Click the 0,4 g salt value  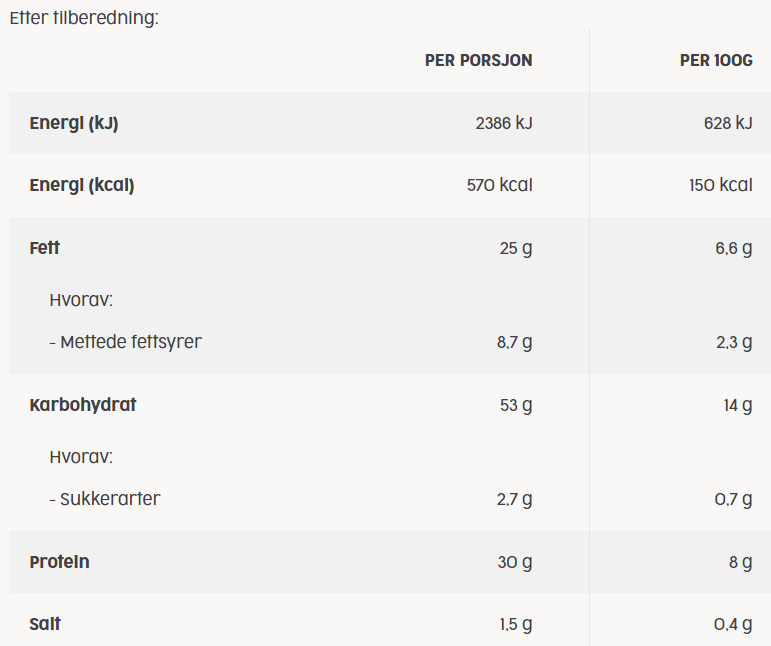click(x=733, y=624)
